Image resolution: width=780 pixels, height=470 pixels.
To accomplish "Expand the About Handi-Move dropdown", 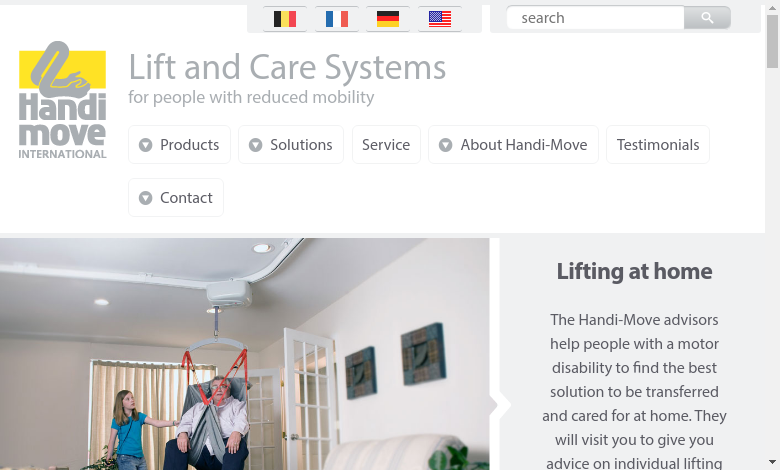I will [x=513, y=145].
